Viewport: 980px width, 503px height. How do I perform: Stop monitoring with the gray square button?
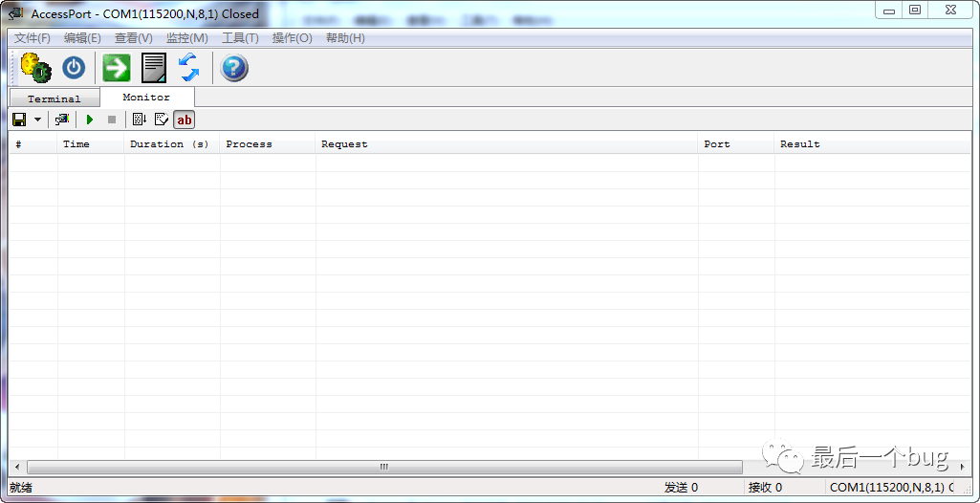point(111,120)
